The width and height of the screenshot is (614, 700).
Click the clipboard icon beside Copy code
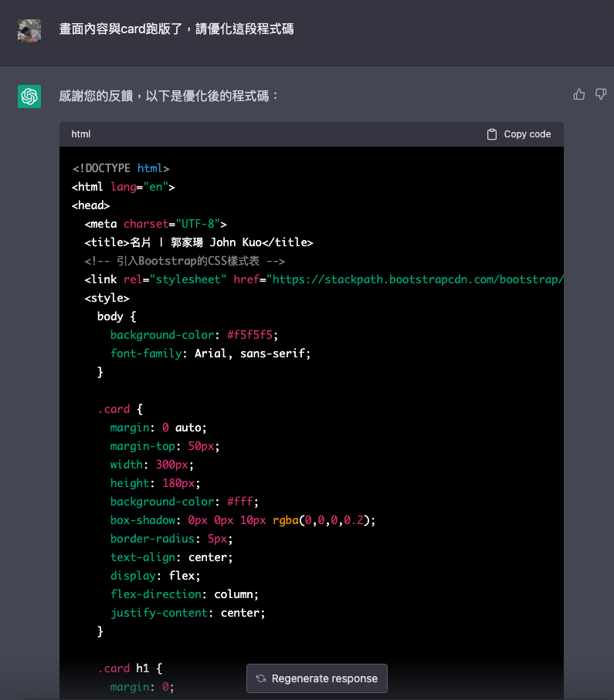[492, 134]
